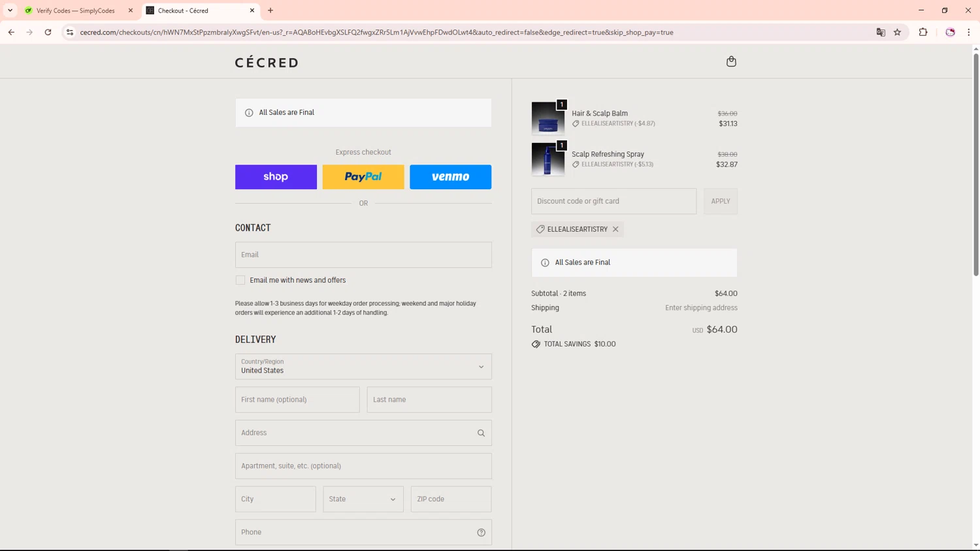
Task: Switch to the Verify Codes SimplyCodes tab
Action: (x=76, y=10)
